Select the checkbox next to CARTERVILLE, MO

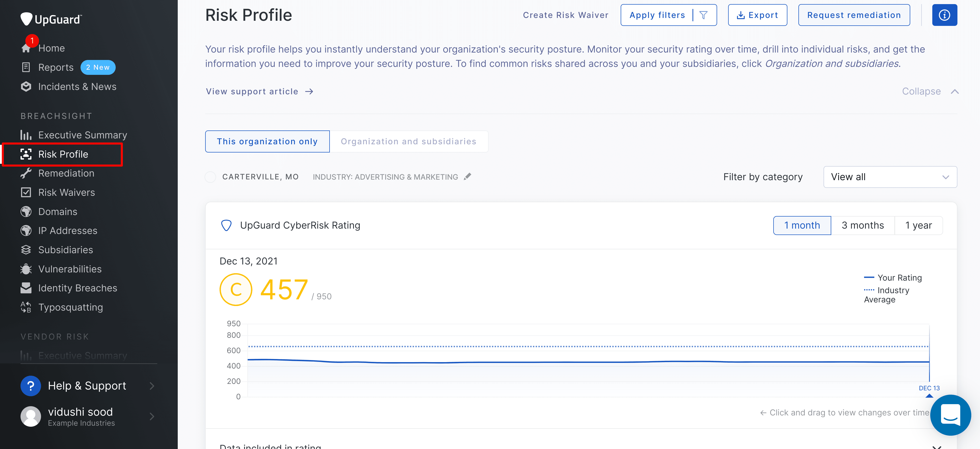pyautogui.click(x=210, y=177)
